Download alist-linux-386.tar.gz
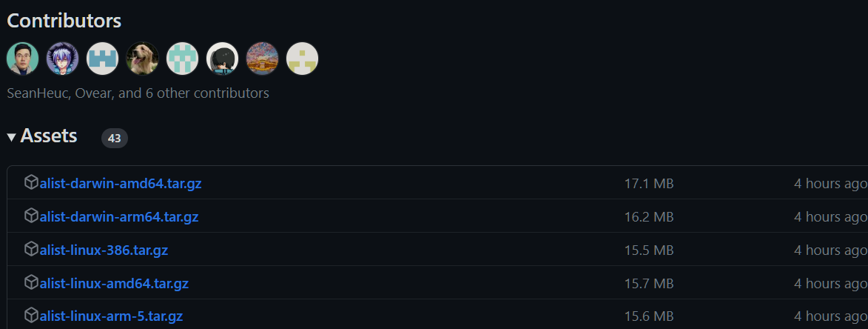Image resolution: width=868 pixels, height=329 pixels. tap(104, 250)
